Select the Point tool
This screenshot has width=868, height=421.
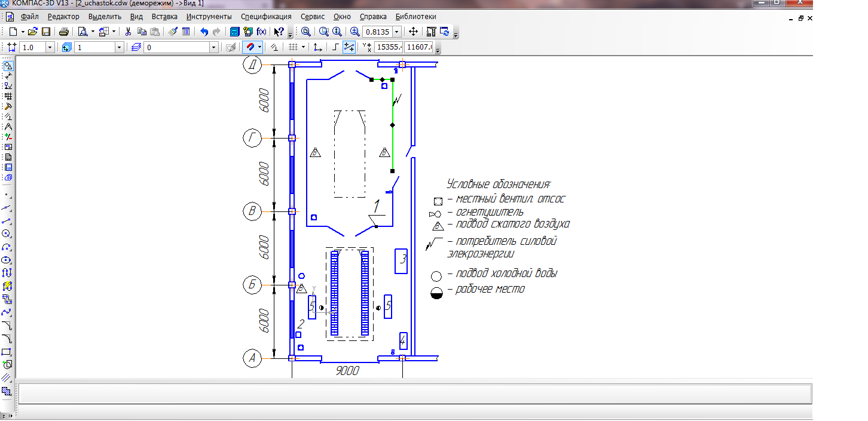(7, 195)
